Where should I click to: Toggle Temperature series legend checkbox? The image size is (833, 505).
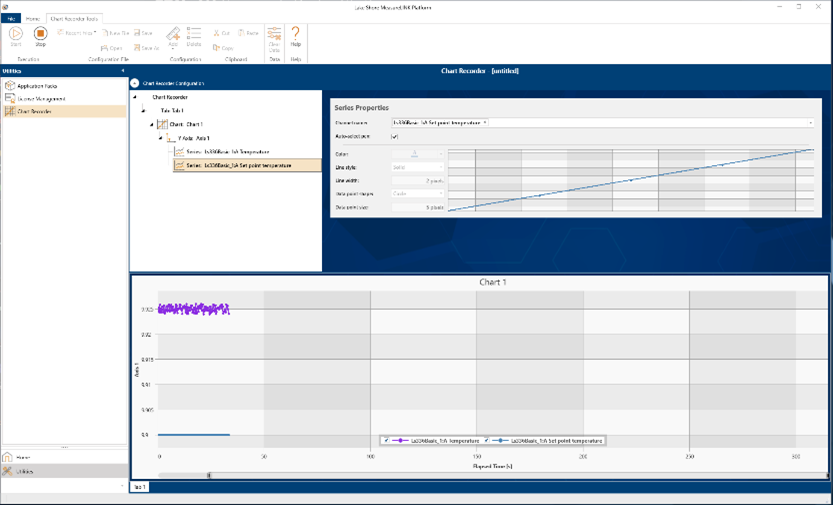[387, 440]
